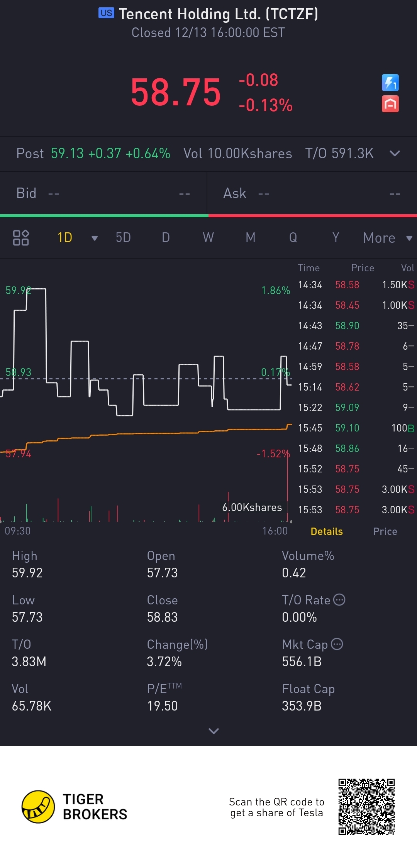Viewport: 417px width, 868px height.
Task: Tap the Closed 12/13 16:00:00 EST status
Action: coord(208,32)
